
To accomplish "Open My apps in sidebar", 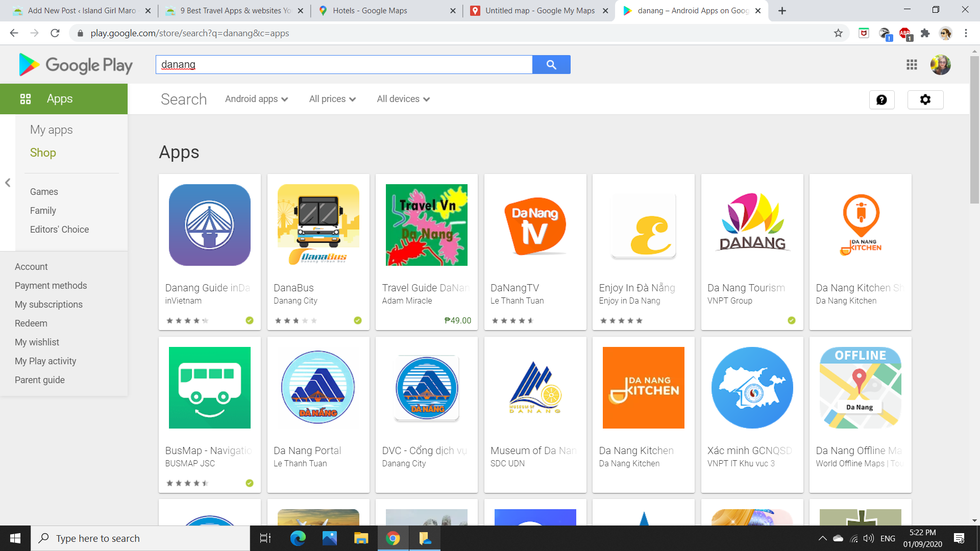I will (52, 130).
